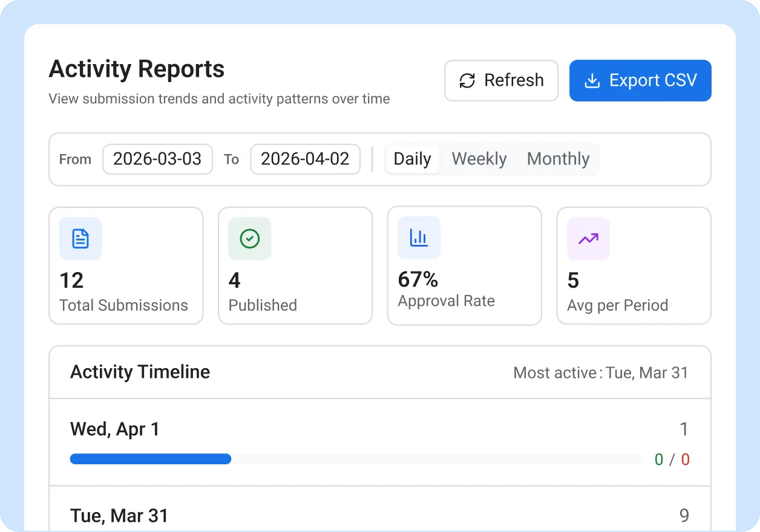This screenshot has width=760, height=532.
Task: Click the Wed, Apr 1 progress bar
Action: point(356,459)
